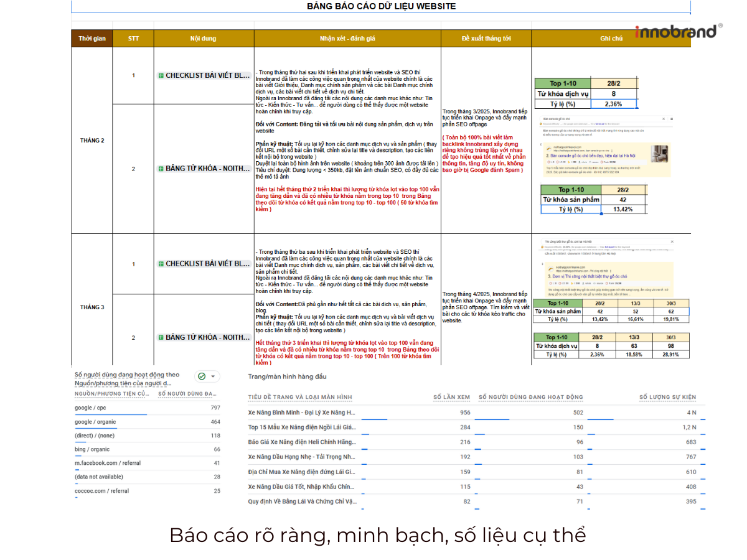747x560 pixels.
Task: Select the 'Thời gian' header cell
Action: [92, 39]
